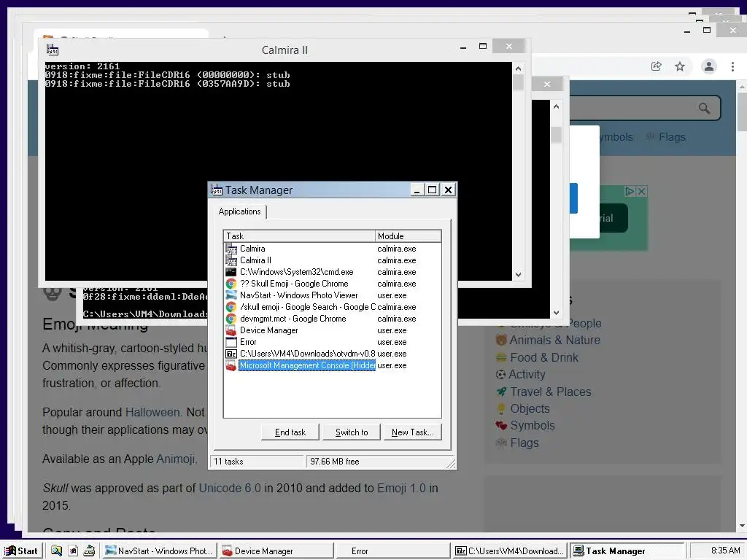Click scroll down arrow in rear console window
The width and height of the screenshot is (747, 560).
(556, 313)
